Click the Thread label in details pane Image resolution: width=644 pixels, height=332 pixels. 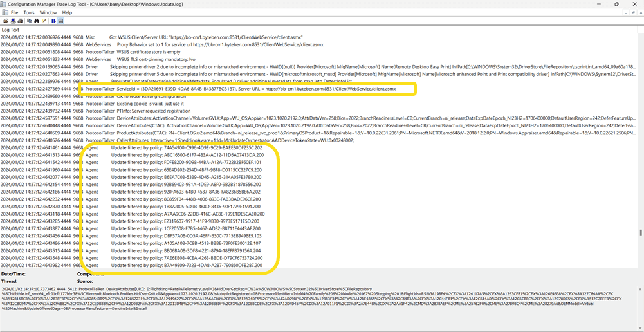pos(10,281)
